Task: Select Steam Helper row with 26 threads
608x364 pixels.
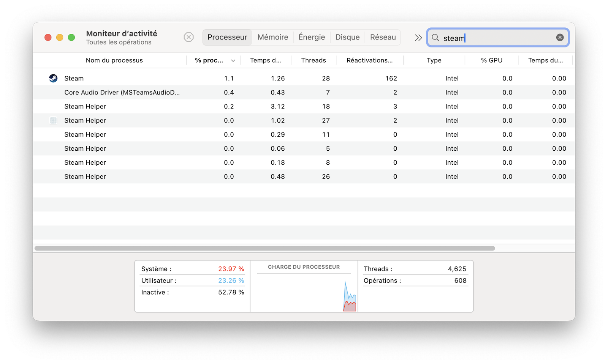Action: tap(304, 176)
